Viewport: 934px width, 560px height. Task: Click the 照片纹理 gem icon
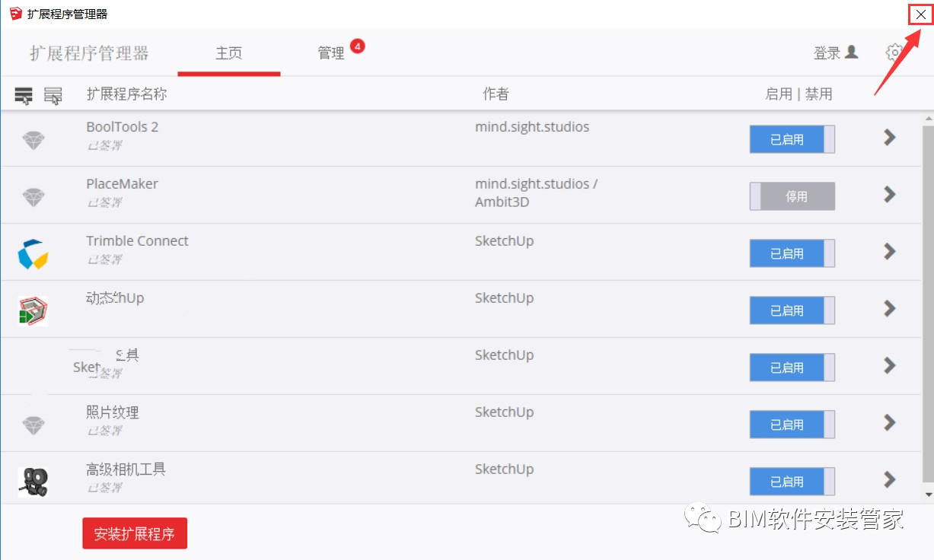point(33,425)
